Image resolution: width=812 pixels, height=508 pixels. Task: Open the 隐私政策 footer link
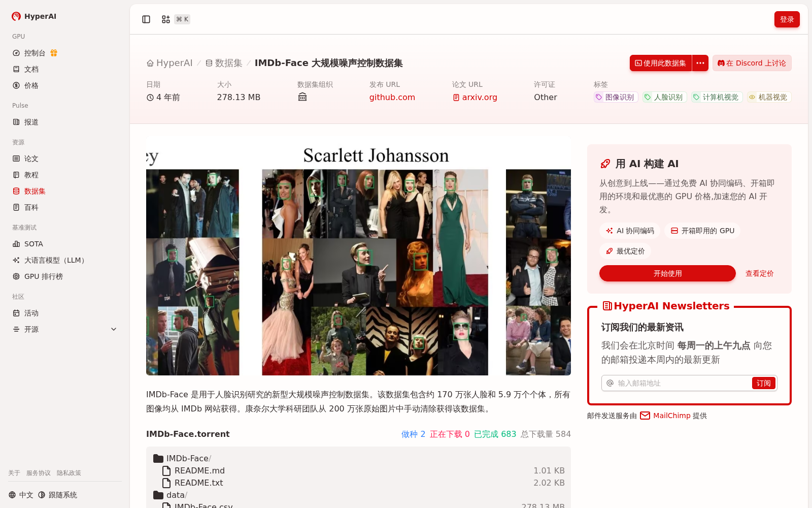[x=69, y=473]
